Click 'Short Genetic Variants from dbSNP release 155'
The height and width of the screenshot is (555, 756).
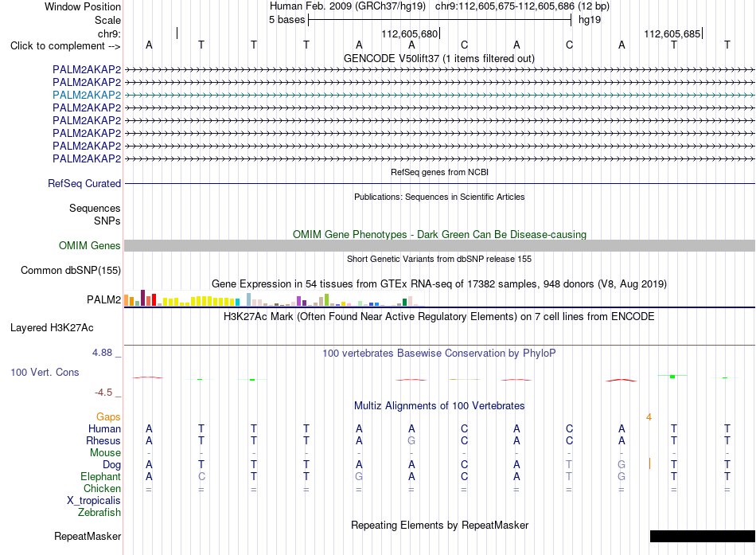click(439, 259)
